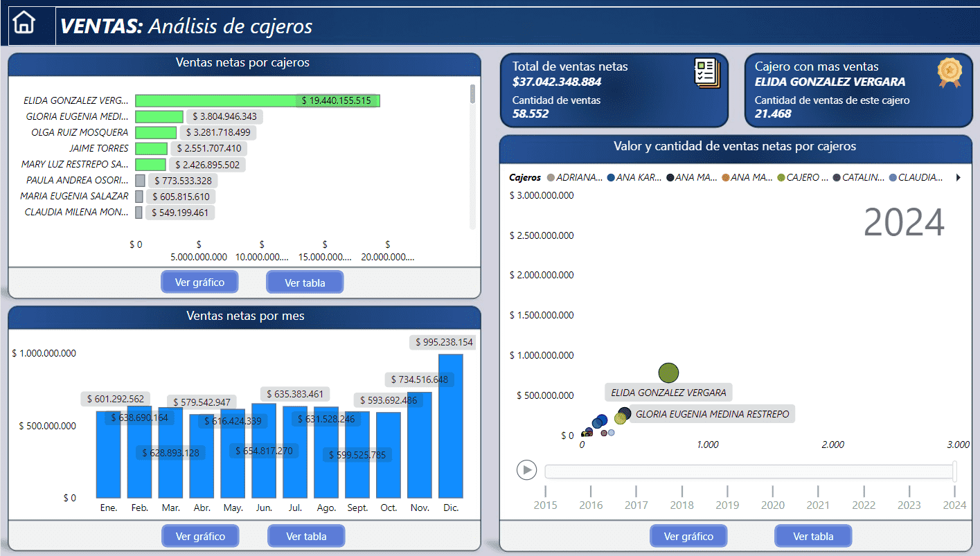
Task: Jump to 2018 on the timeline
Action: [x=681, y=505]
